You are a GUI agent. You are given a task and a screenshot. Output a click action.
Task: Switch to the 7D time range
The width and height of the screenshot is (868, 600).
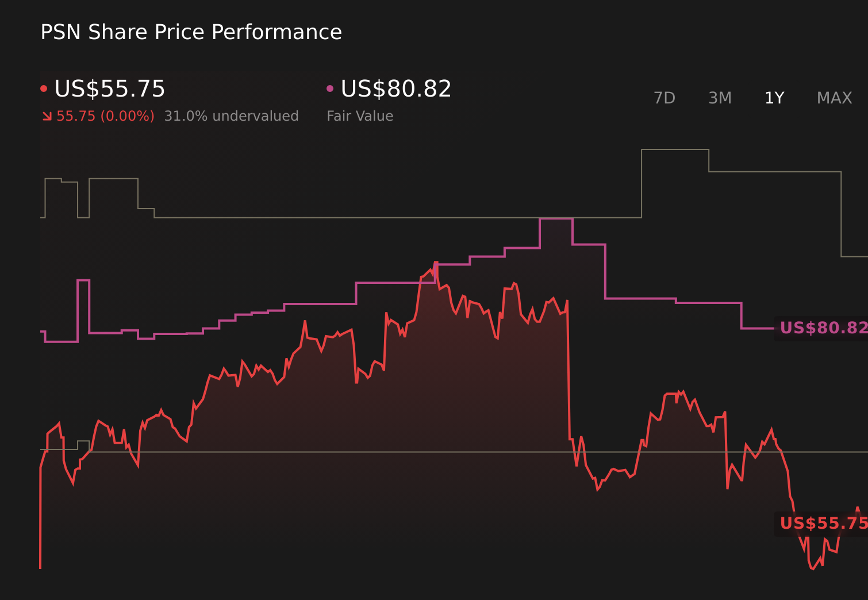(x=665, y=98)
